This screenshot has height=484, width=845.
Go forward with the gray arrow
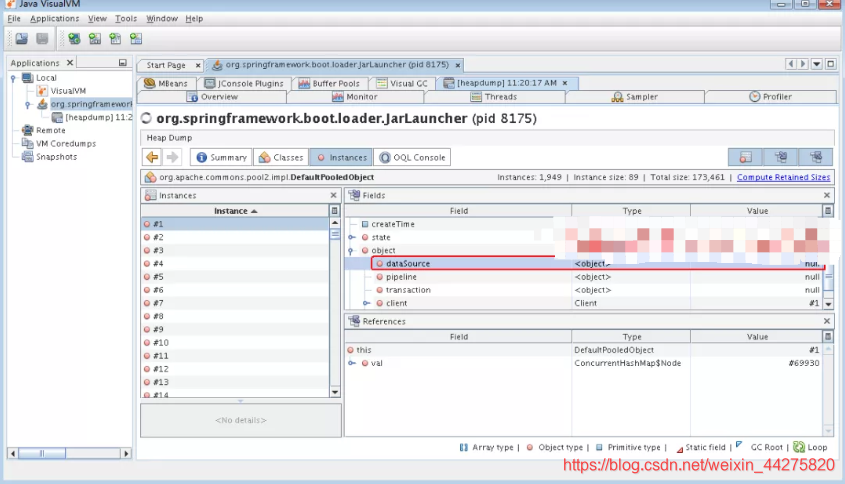pos(172,157)
